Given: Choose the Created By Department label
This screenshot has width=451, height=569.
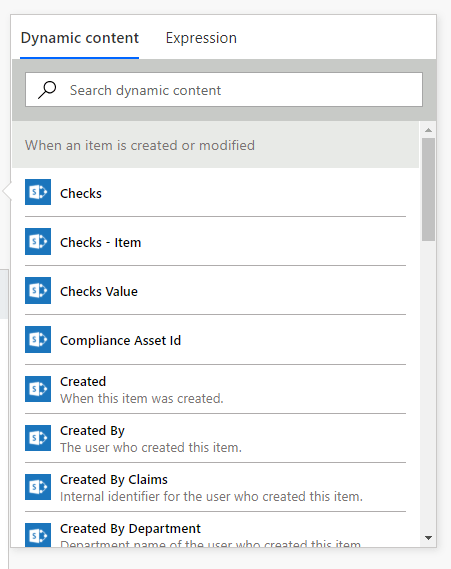Looking at the screenshot, I should click(x=130, y=529).
